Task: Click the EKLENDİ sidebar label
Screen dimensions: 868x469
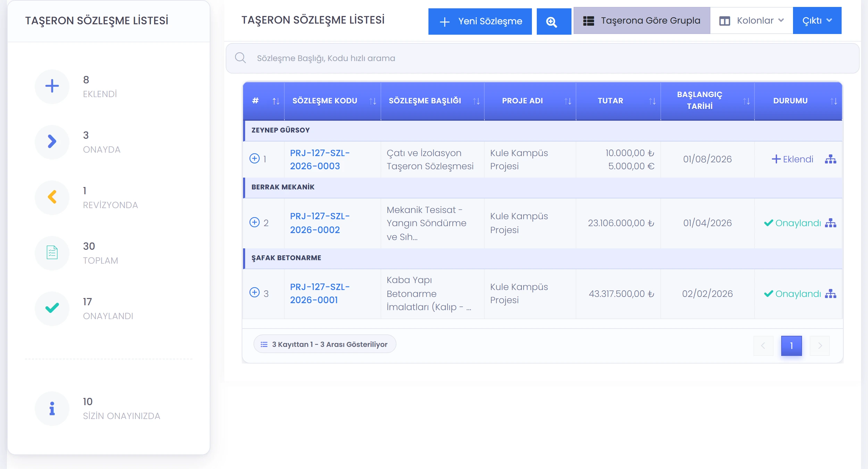Action: 100,94
